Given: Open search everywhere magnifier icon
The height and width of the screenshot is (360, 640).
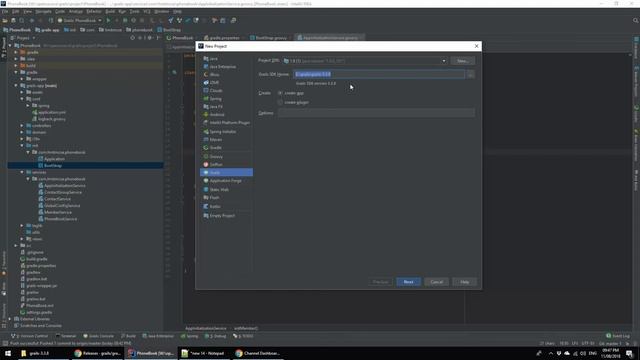Looking at the screenshot, I should [635, 20].
